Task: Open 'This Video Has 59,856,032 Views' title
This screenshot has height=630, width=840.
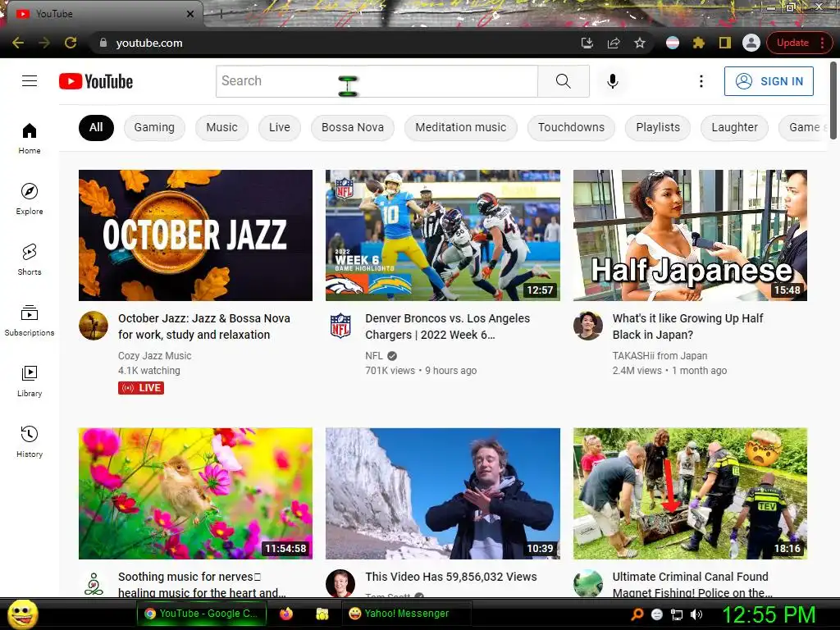Action: [451, 577]
